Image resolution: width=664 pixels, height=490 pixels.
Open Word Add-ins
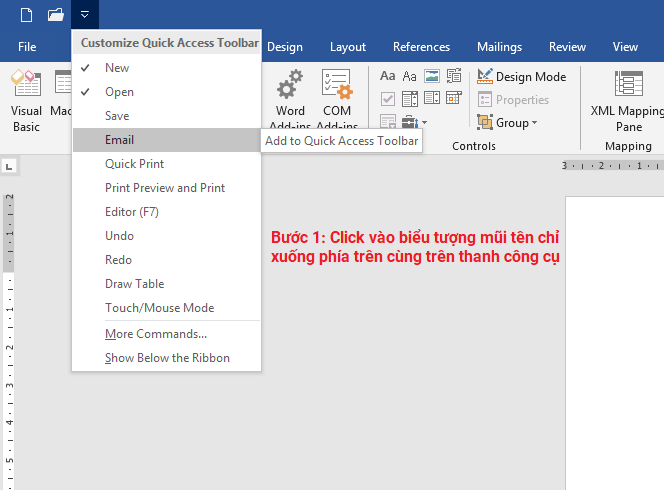click(x=290, y=98)
